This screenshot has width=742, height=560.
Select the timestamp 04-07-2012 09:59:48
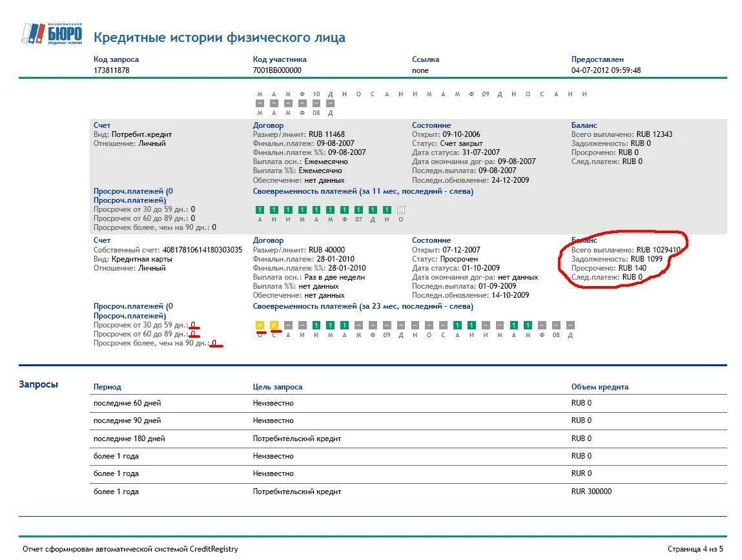point(606,70)
